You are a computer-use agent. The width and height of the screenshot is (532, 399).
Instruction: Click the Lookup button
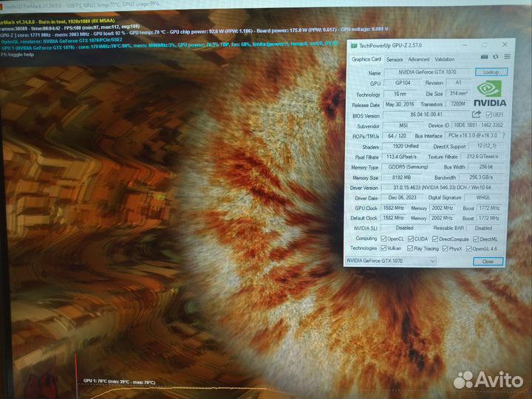click(x=491, y=72)
